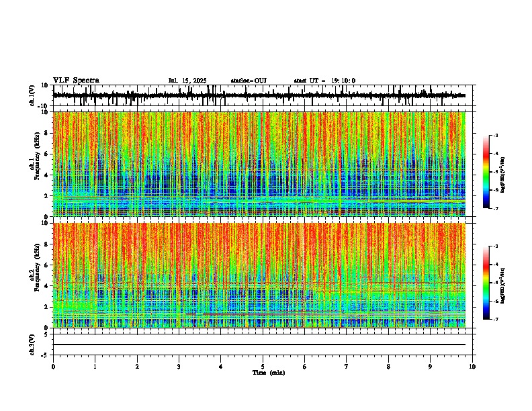This screenshot has width=532, height=411.
Task: Click the "4" kHz tick on ch.2 frequency axis
Action: pos(46,286)
